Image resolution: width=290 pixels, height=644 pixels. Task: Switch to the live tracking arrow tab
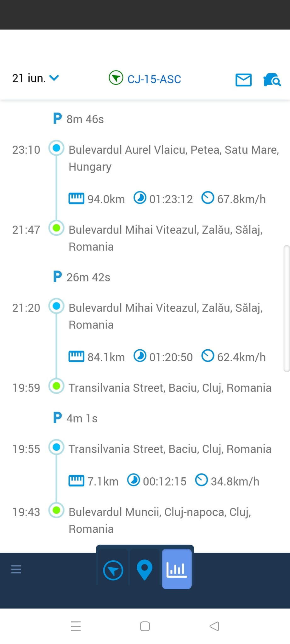tap(113, 570)
